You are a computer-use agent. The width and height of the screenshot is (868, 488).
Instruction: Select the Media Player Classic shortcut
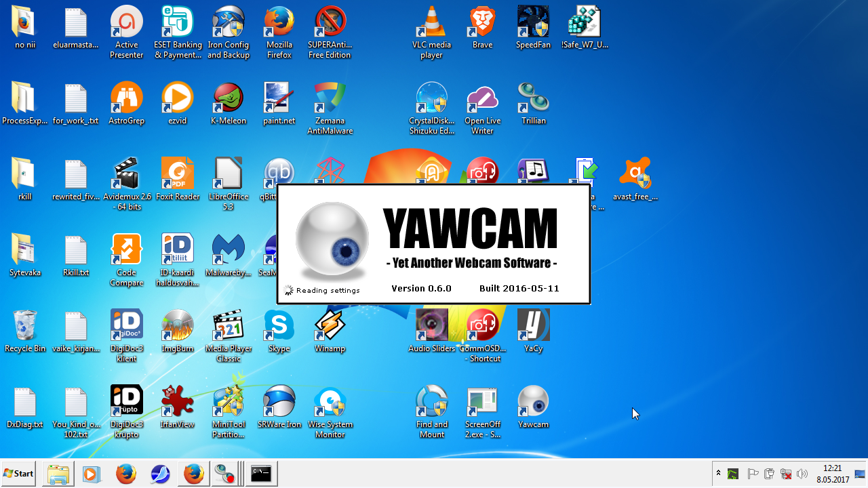229,336
